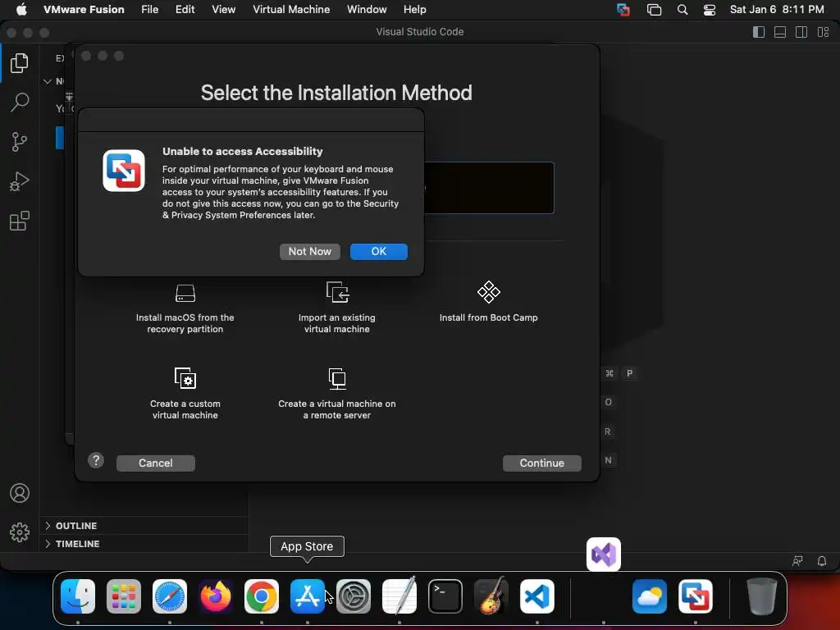
Task: Open Google Chrome from the Dock
Action: coord(262,596)
